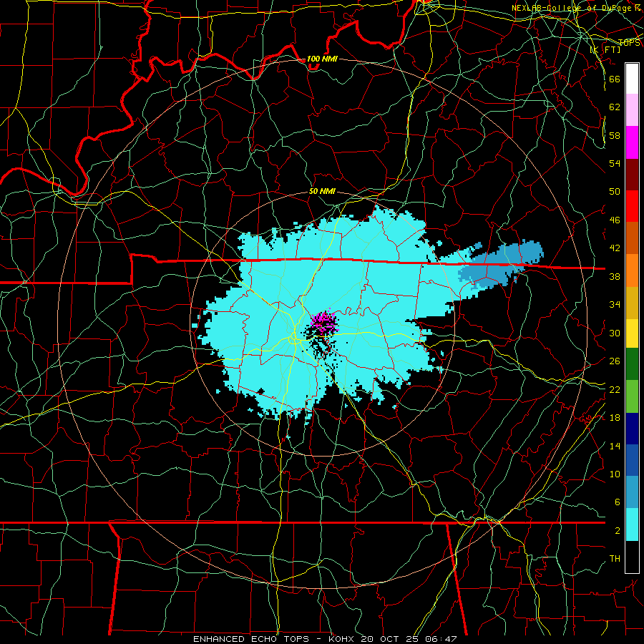
Task: Click the 22 legend value
Action: coord(615,389)
